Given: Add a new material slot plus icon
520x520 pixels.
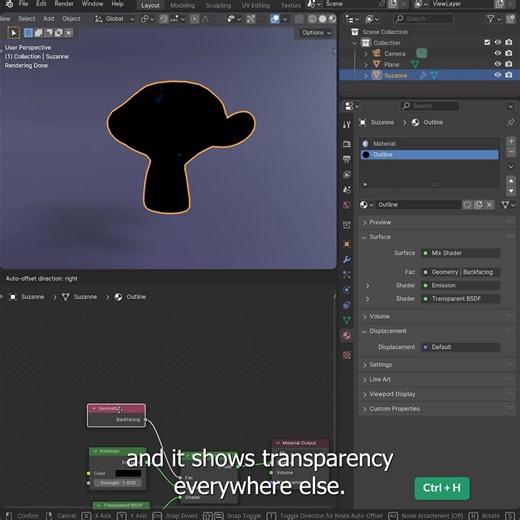Looking at the screenshot, I should (511, 141).
